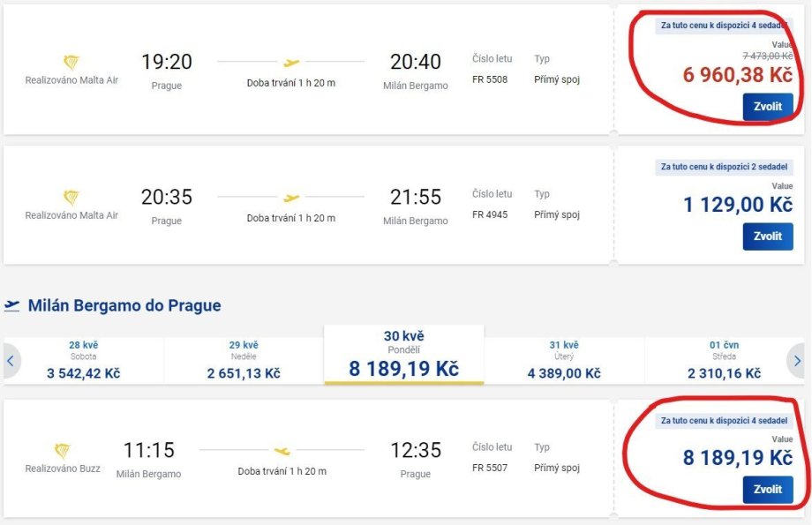This screenshot has height=525, width=812.
Task: Select the 01 čvn Středa date tab
Action: 724,360
